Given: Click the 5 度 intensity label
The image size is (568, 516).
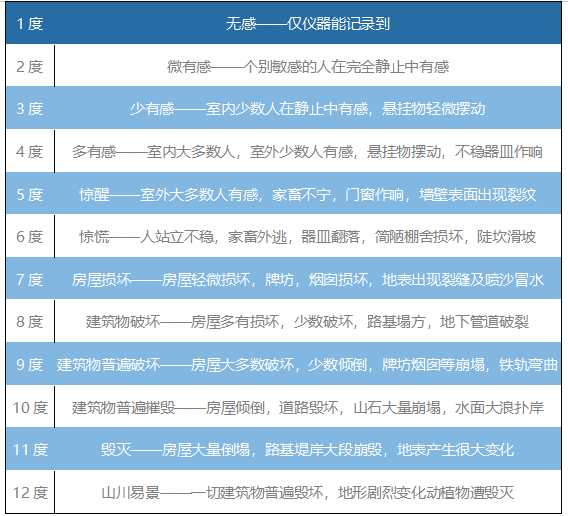Looking at the screenshot, I should click(x=30, y=195).
